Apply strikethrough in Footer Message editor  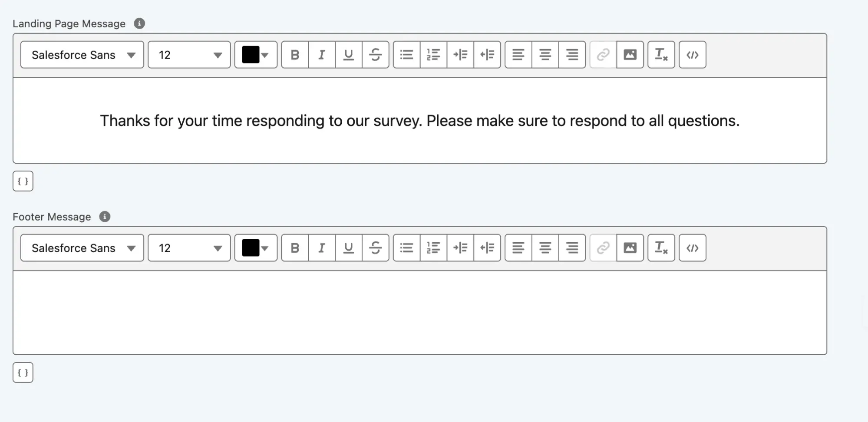tap(376, 248)
